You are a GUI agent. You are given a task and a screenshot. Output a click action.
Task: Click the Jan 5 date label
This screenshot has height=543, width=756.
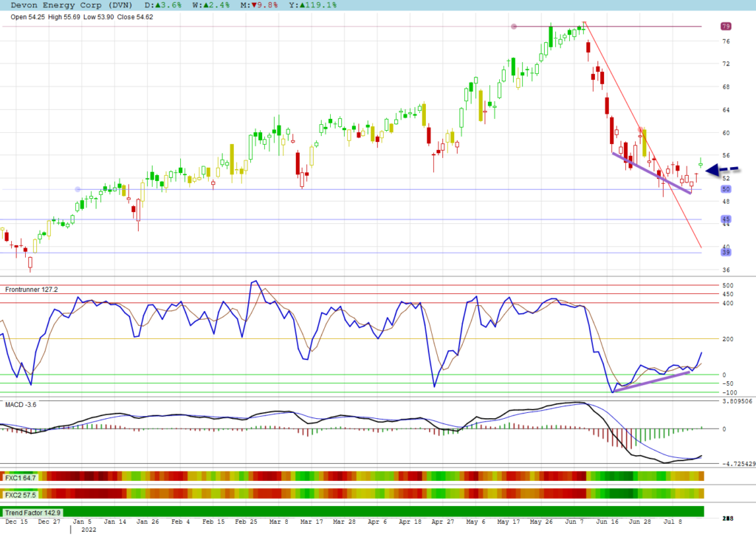[x=82, y=522]
